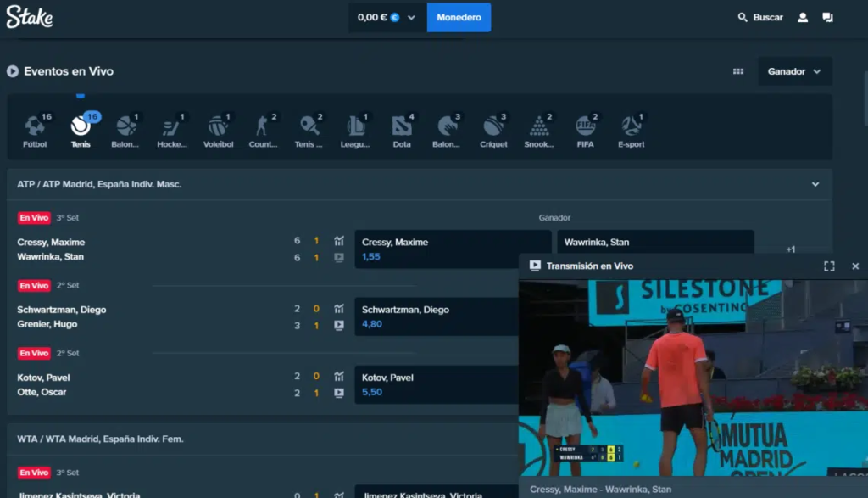Click the Otte, Oscar player name

pos(42,392)
